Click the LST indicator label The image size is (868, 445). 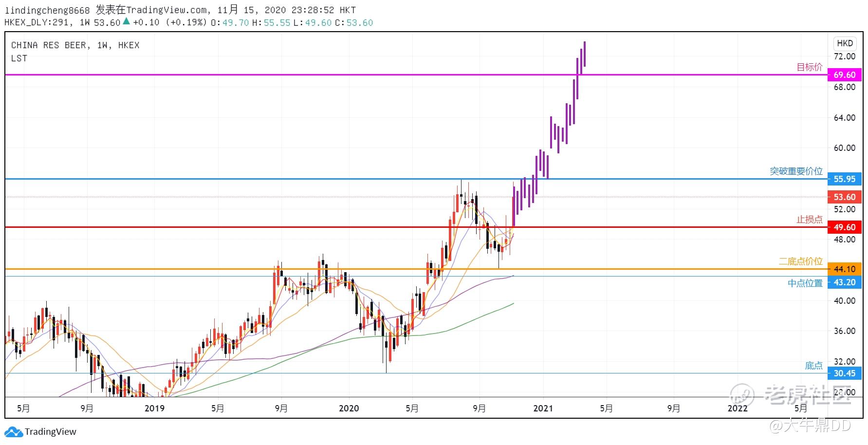19,58
